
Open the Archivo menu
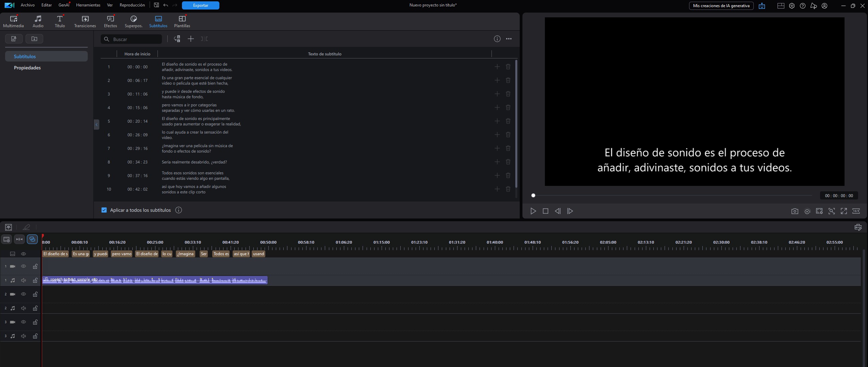point(27,5)
